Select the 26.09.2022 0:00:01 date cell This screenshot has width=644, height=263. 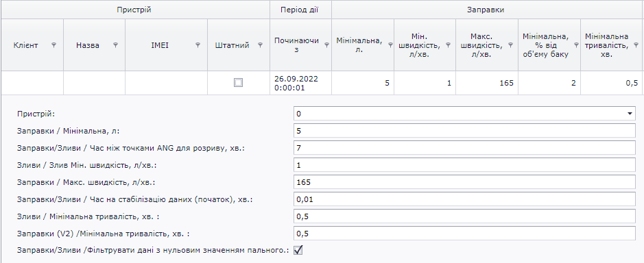(x=300, y=83)
